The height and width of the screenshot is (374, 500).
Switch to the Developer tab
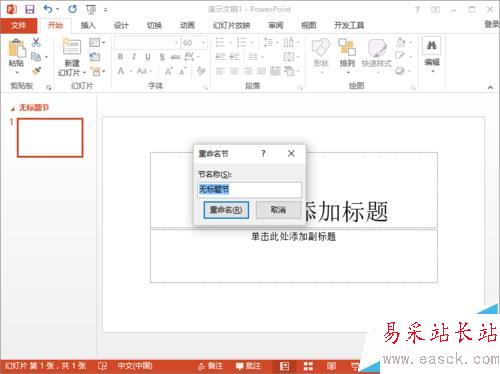[x=349, y=25]
